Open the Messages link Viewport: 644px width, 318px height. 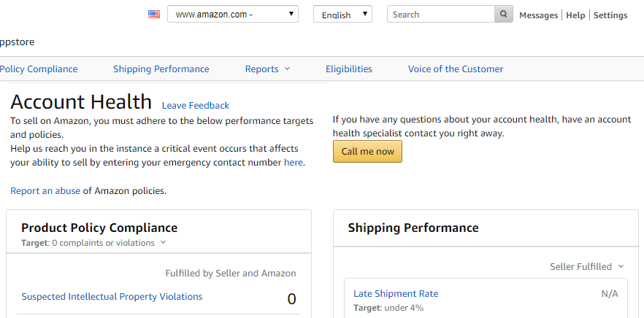pyautogui.click(x=538, y=15)
